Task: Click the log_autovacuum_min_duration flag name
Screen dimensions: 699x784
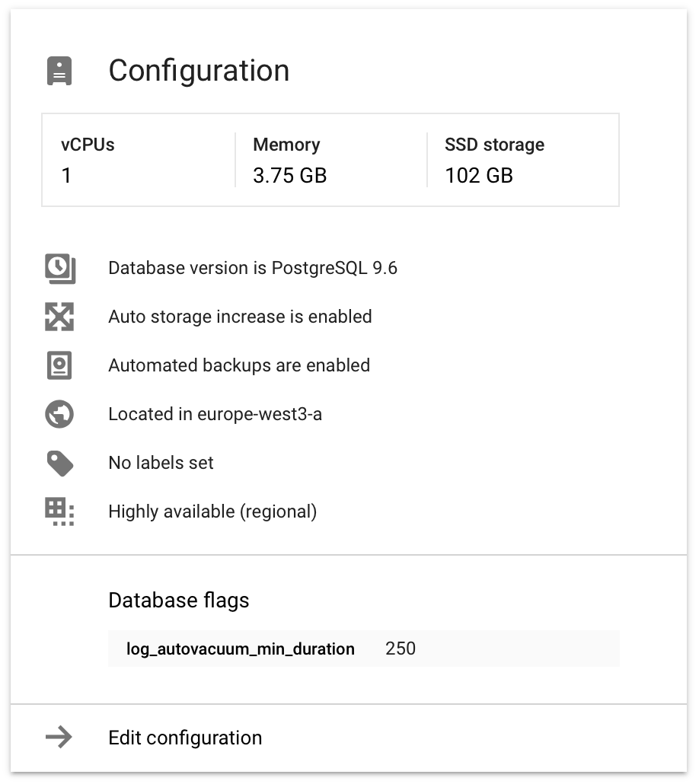Action: [241, 649]
